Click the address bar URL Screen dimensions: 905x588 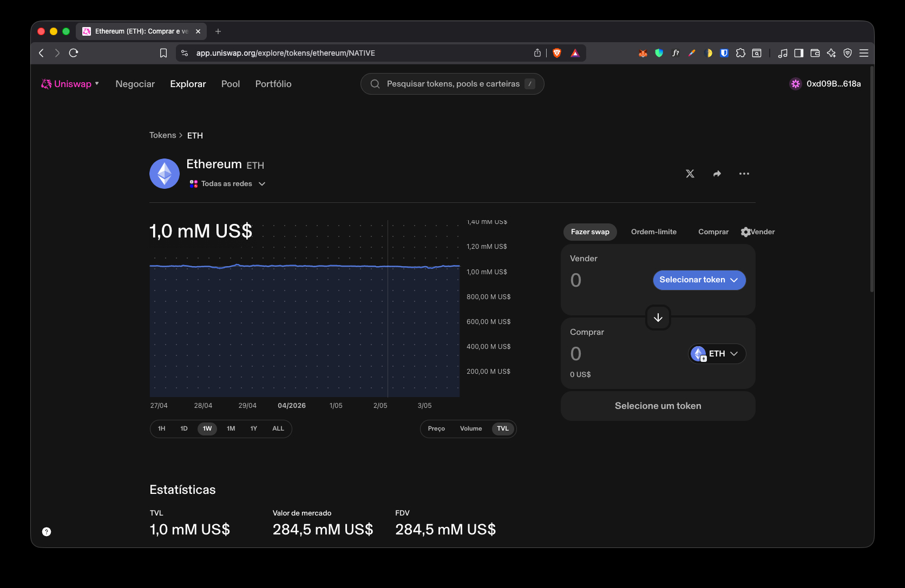[286, 53]
